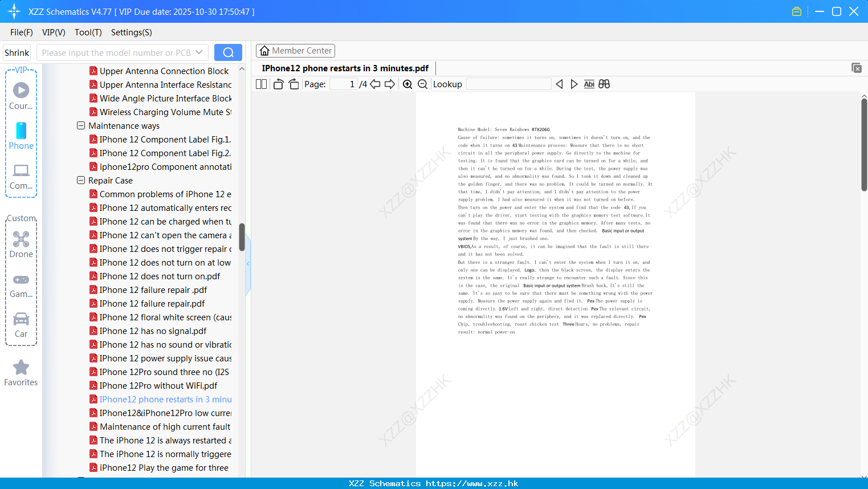Click the Shrink button
The image size is (868, 489).
pos(17,52)
